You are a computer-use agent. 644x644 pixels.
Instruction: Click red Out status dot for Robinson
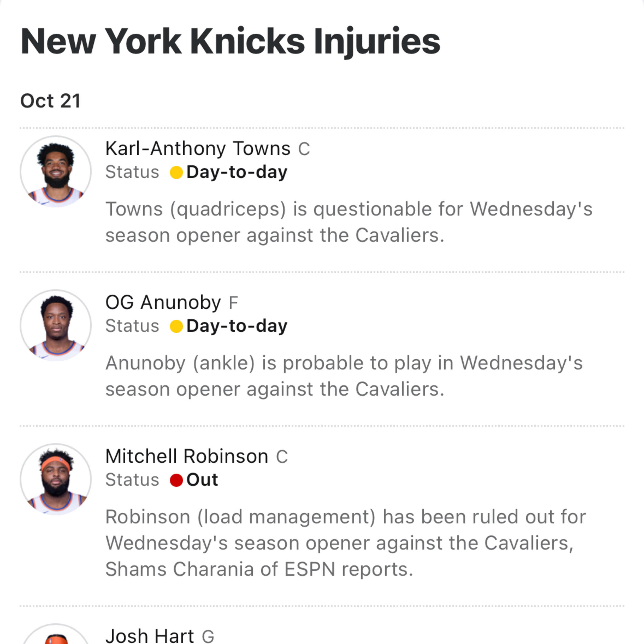pyautogui.click(x=176, y=480)
